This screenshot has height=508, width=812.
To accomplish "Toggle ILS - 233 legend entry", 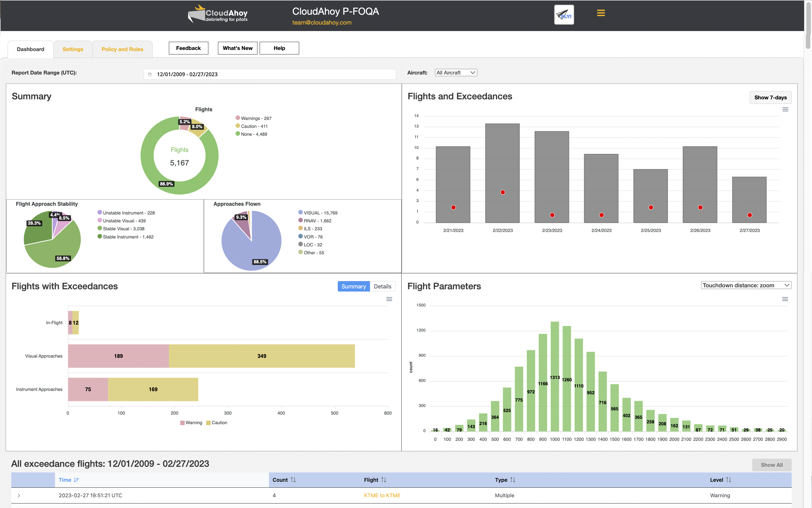I will pos(310,229).
